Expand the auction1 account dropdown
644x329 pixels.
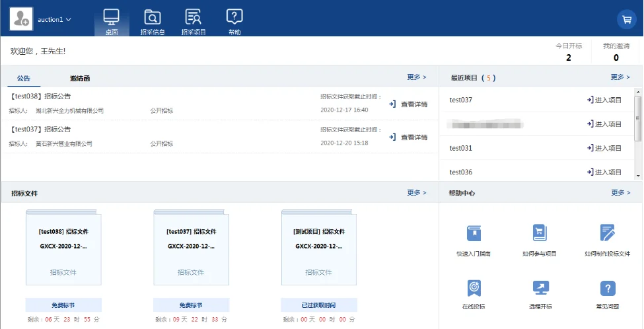pyautogui.click(x=54, y=20)
